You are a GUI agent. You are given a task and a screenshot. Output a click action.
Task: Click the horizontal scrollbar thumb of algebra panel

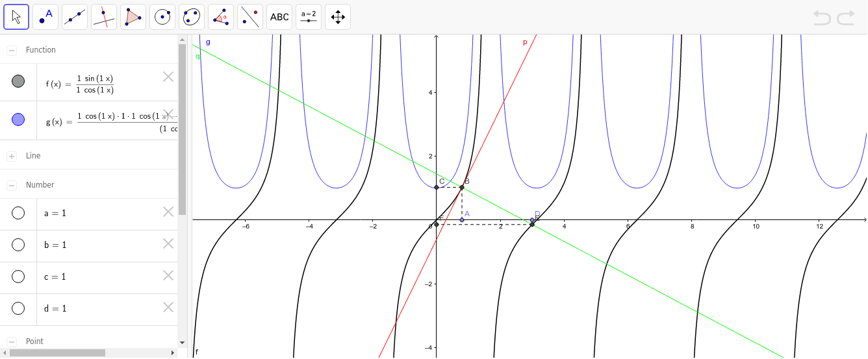[x=57, y=353]
